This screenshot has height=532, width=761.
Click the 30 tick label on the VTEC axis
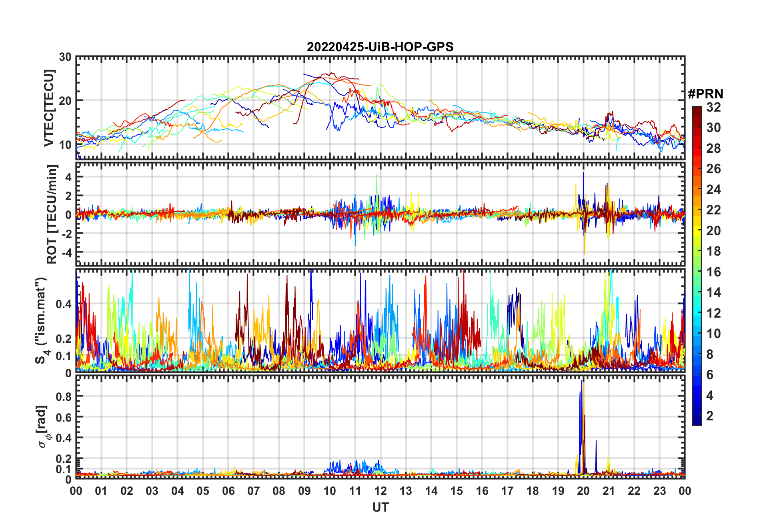[65, 57]
